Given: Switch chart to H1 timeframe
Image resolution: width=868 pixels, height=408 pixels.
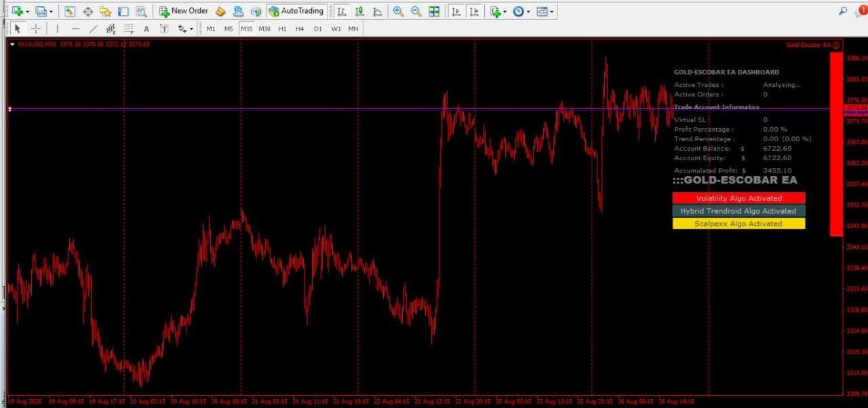Looking at the screenshot, I should (x=282, y=29).
